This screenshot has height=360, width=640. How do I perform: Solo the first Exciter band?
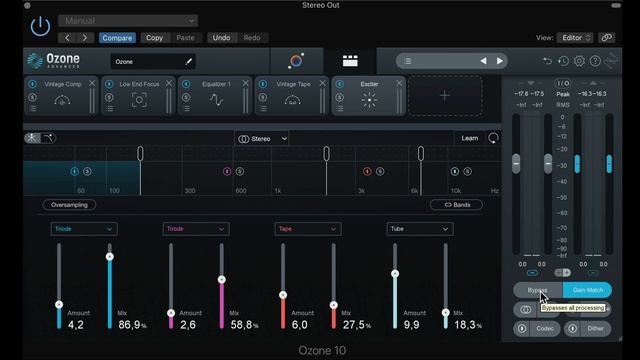(87, 171)
